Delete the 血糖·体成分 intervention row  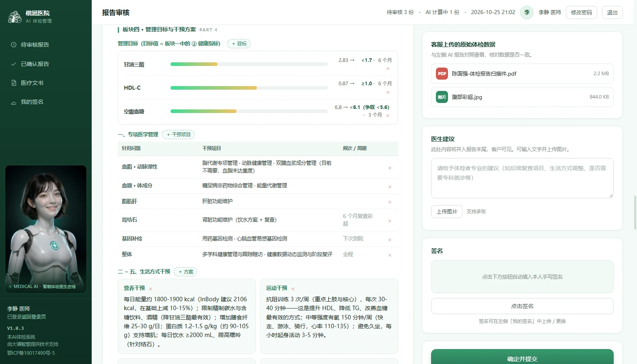click(390, 187)
